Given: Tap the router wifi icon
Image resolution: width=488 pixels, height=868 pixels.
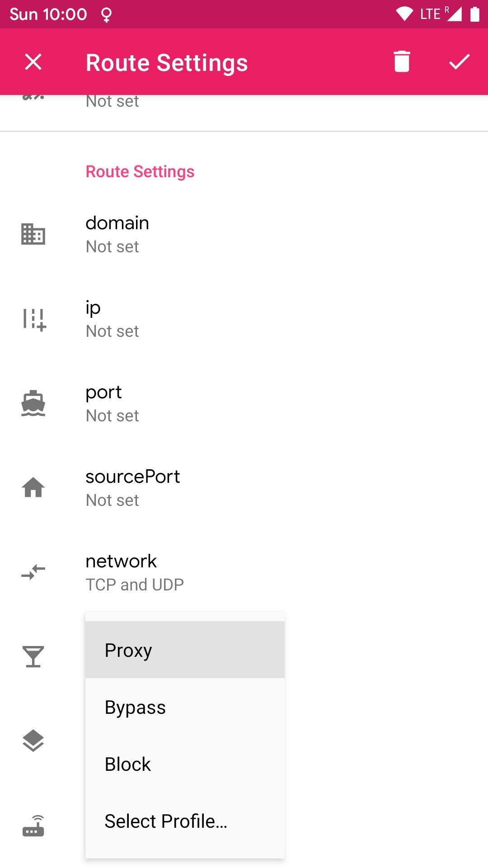Looking at the screenshot, I should click(x=33, y=826).
